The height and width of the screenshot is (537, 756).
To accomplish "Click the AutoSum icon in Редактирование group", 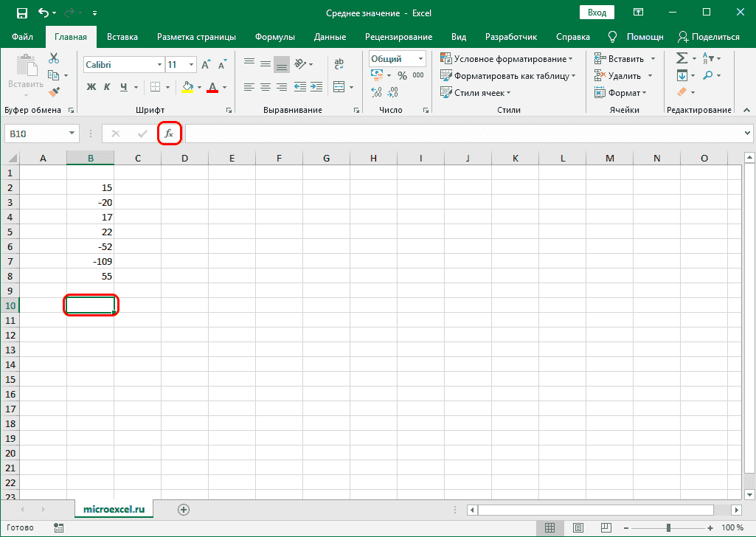I will [x=682, y=58].
